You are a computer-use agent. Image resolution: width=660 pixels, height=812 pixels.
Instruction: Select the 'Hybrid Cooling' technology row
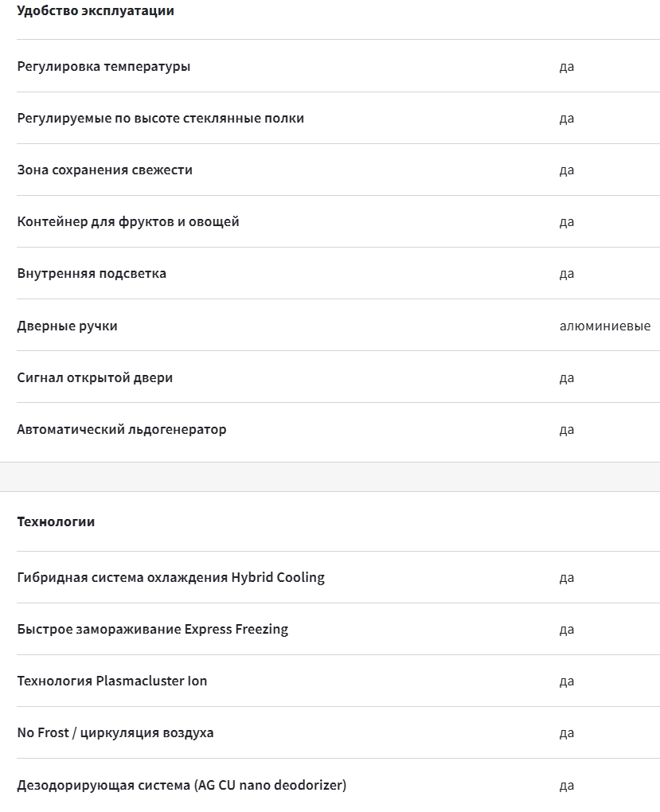[x=338, y=577]
